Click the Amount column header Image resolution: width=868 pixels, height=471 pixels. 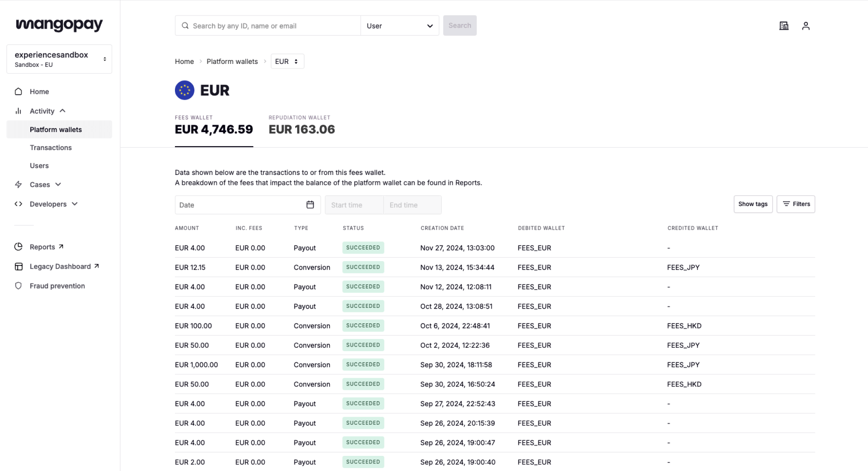tap(187, 228)
